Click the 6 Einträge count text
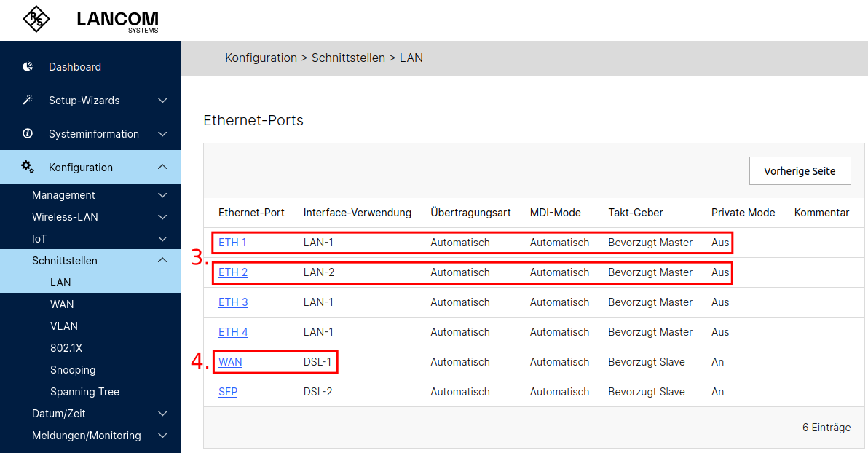The width and height of the screenshot is (868, 453). pyautogui.click(x=826, y=428)
